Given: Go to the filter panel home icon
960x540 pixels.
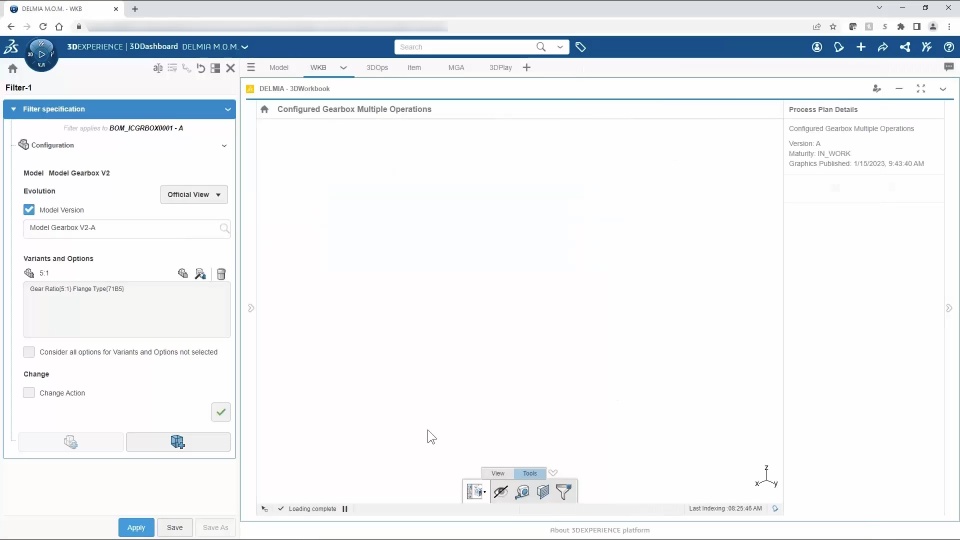Looking at the screenshot, I should tap(12, 68).
